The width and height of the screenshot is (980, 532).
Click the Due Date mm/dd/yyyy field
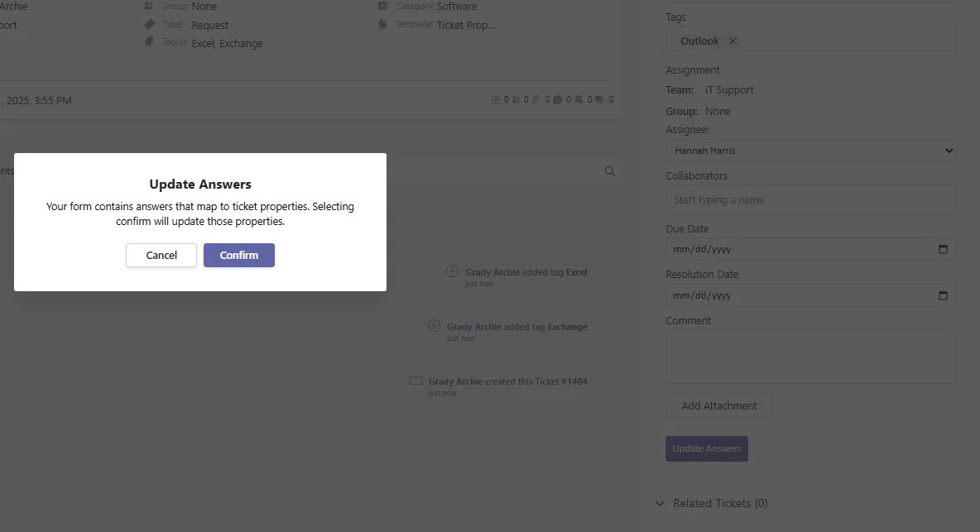[810, 249]
